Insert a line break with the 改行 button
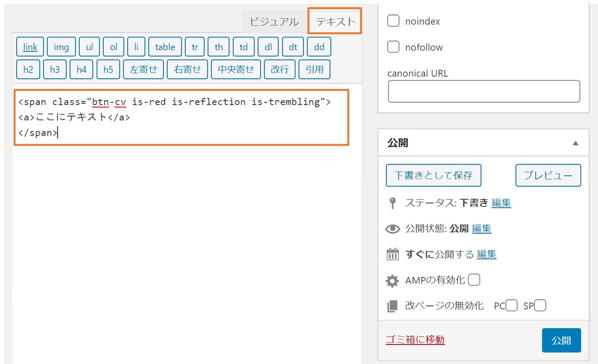598x364 pixels. 279,69
